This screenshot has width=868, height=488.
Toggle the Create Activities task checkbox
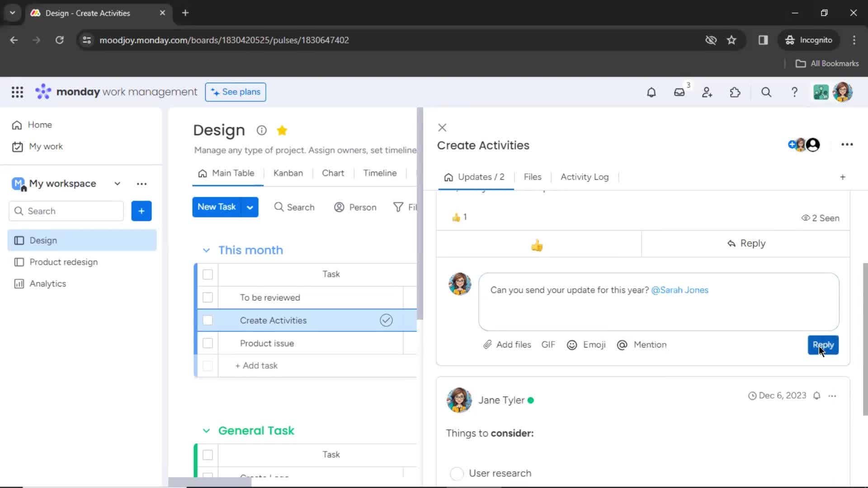(208, 320)
